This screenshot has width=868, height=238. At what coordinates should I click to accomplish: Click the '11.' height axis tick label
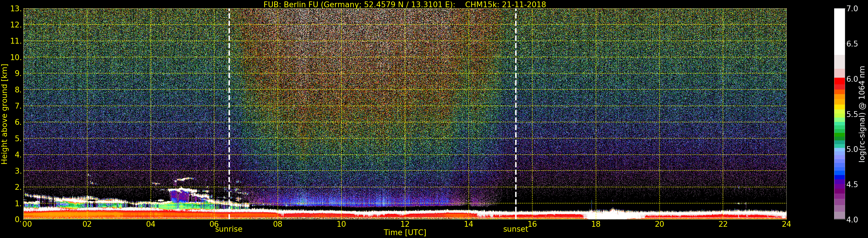pyautogui.click(x=16, y=41)
